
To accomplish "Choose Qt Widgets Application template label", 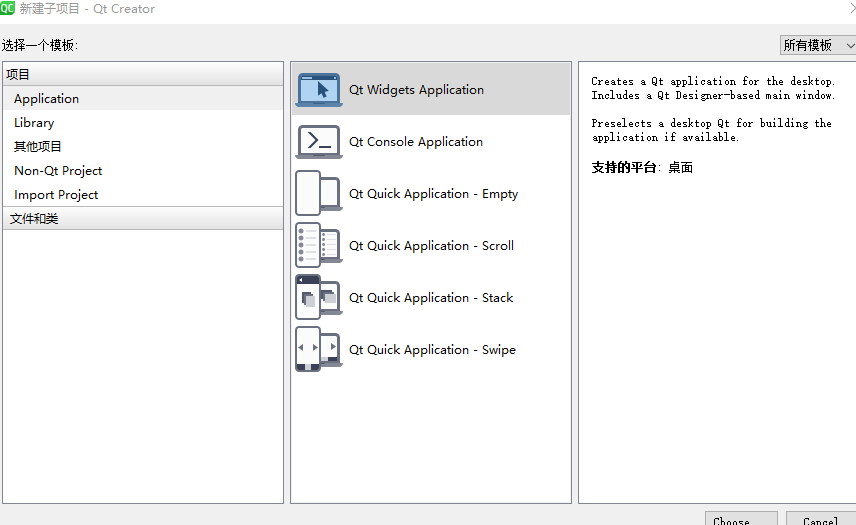I will coord(417,90).
